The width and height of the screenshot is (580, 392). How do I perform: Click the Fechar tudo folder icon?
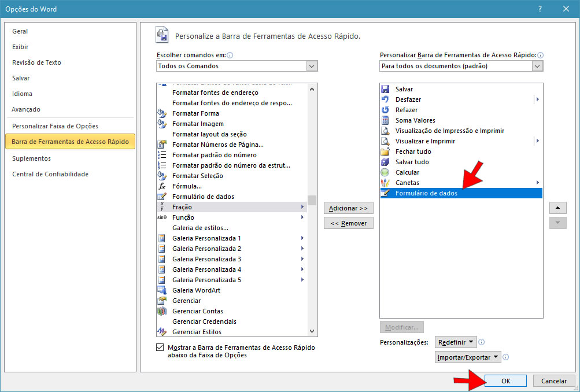coord(385,151)
